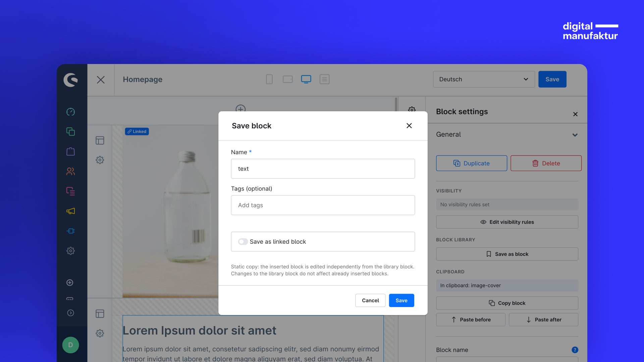Open user avatar D menu
Screen dimensions: 644x362
click(70, 345)
